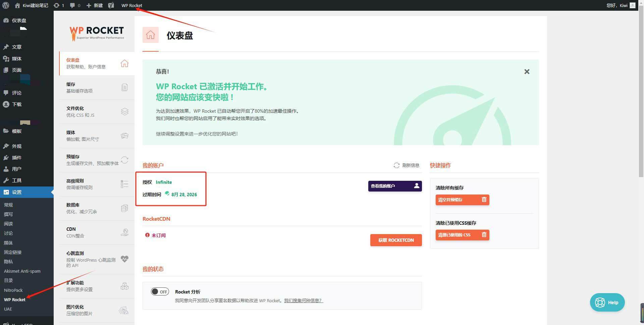This screenshot has width=644, height=325.
Task: Click the WordPress logo in admin bar
Action: [x=6, y=5]
